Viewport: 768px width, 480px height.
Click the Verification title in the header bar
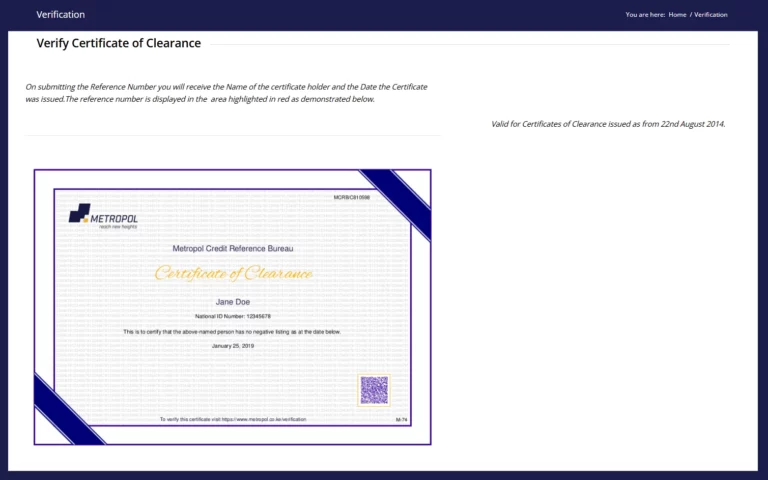(60, 15)
